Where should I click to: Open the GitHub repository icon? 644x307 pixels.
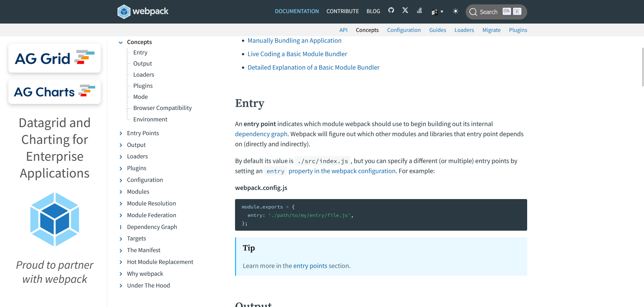pyautogui.click(x=391, y=10)
